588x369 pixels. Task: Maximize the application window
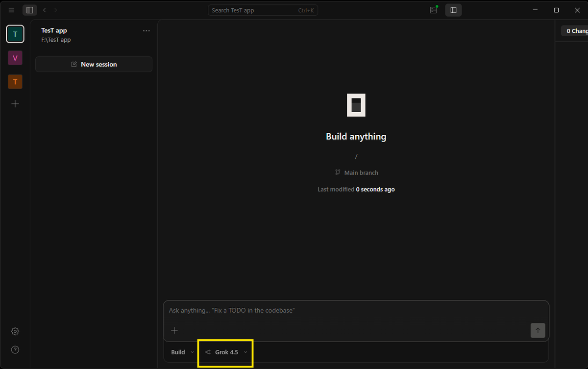556,10
